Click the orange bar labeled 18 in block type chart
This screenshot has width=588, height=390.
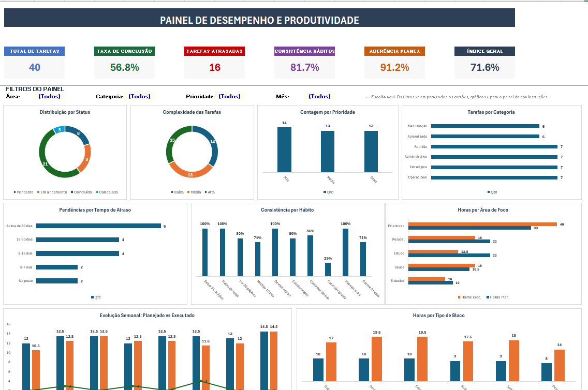click(x=514, y=361)
